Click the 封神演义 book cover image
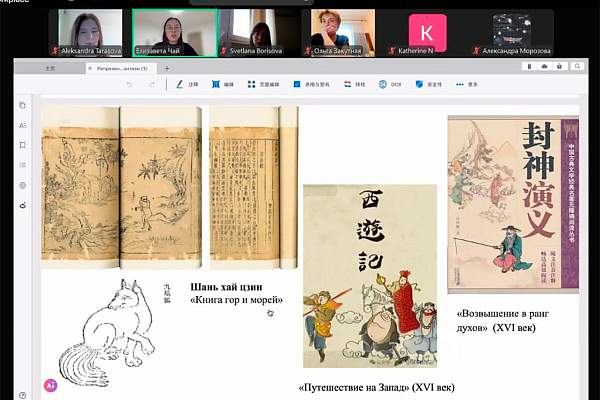Screen dimensions: 600x400 (x=513, y=205)
